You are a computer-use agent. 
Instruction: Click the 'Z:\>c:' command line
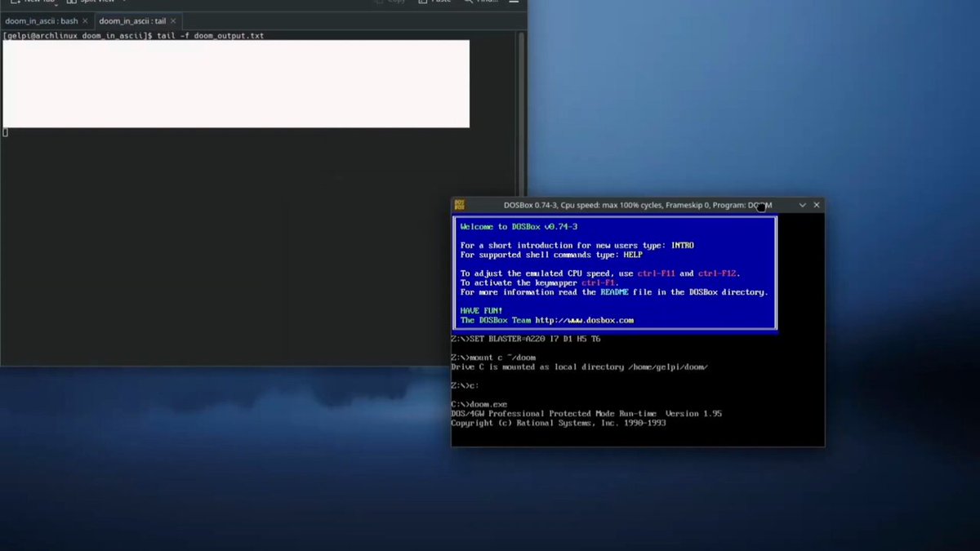click(x=465, y=385)
